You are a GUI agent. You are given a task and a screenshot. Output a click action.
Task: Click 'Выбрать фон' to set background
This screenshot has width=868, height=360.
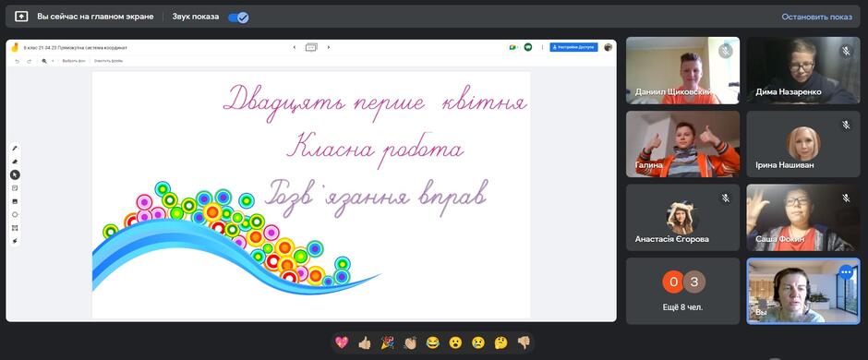(74, 61)
